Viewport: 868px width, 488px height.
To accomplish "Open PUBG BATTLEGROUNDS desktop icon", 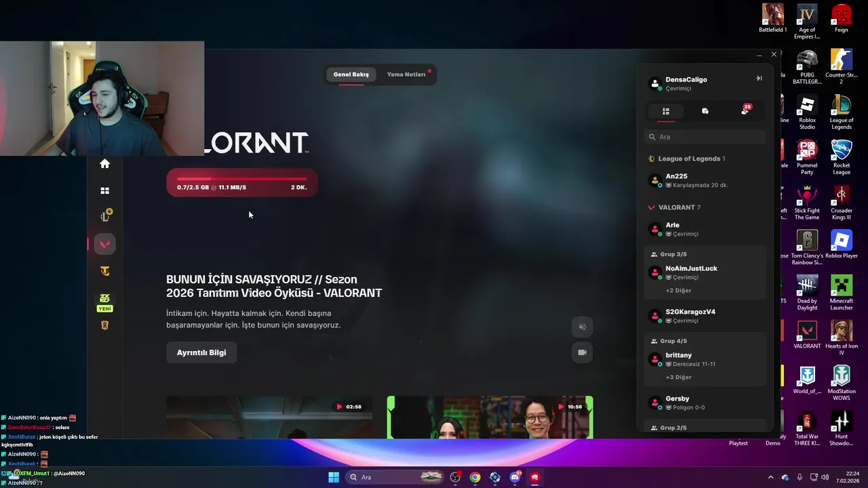I will click(x=807, y=67).
